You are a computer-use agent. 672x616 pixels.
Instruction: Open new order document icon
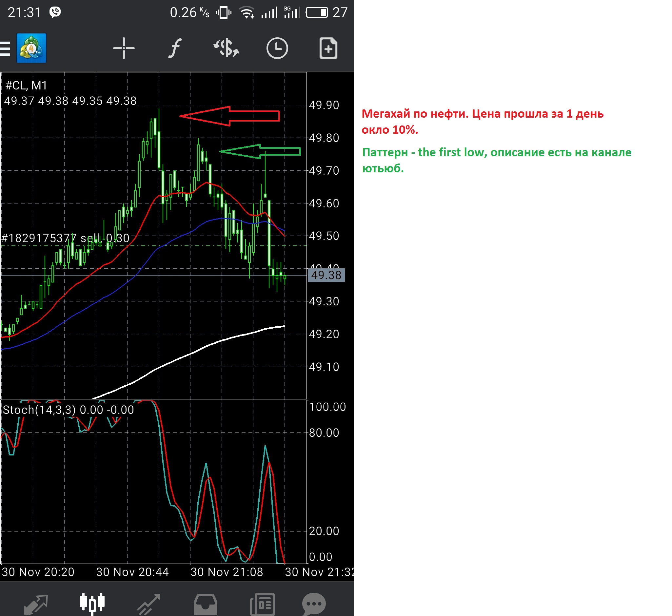tap(328, 48)
